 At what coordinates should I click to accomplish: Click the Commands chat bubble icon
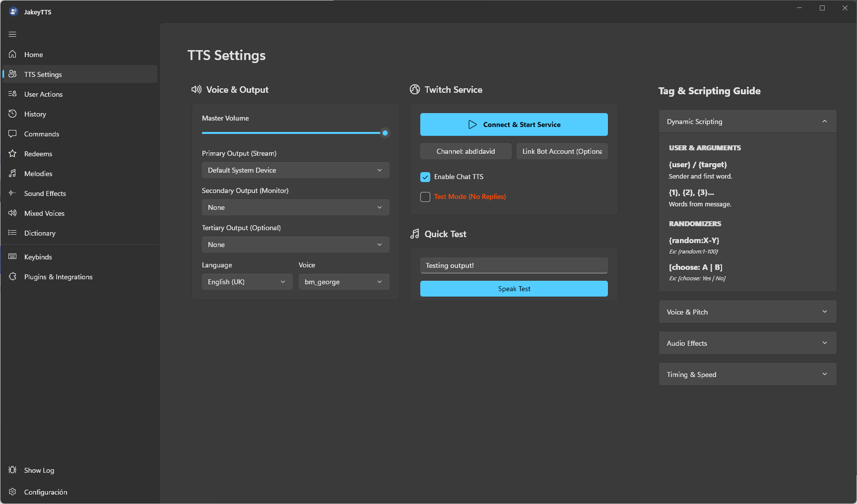pos(12,133)
